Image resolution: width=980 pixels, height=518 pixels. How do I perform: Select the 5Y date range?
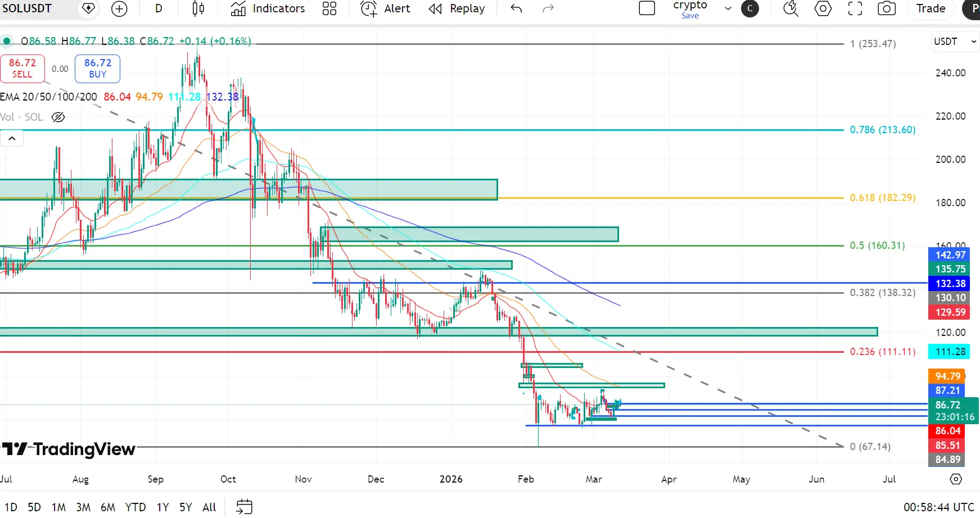(x=186, y=507)
